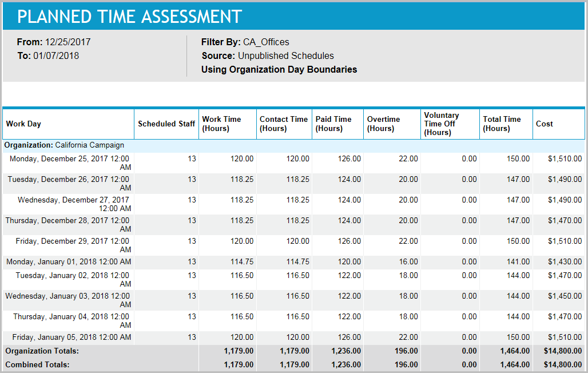
Task: Click the Contact Time (Hours) column header
Action: tap(284, 124)
